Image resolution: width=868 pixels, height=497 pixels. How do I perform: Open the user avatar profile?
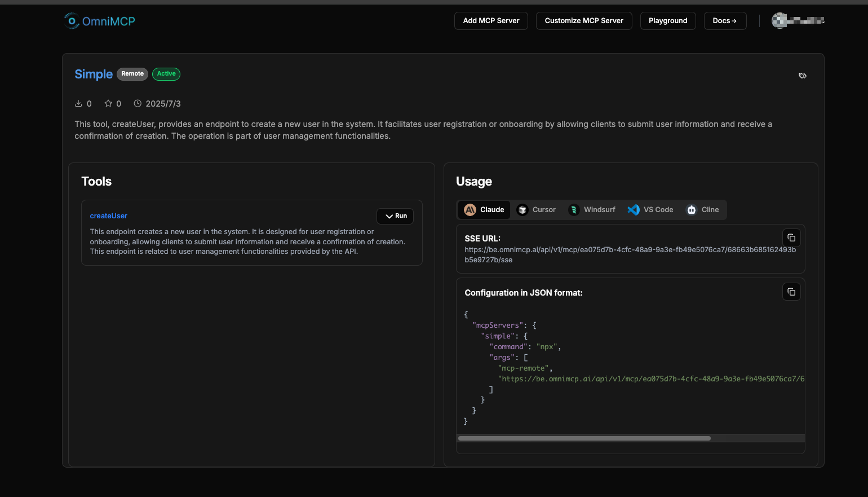point(779,21)
